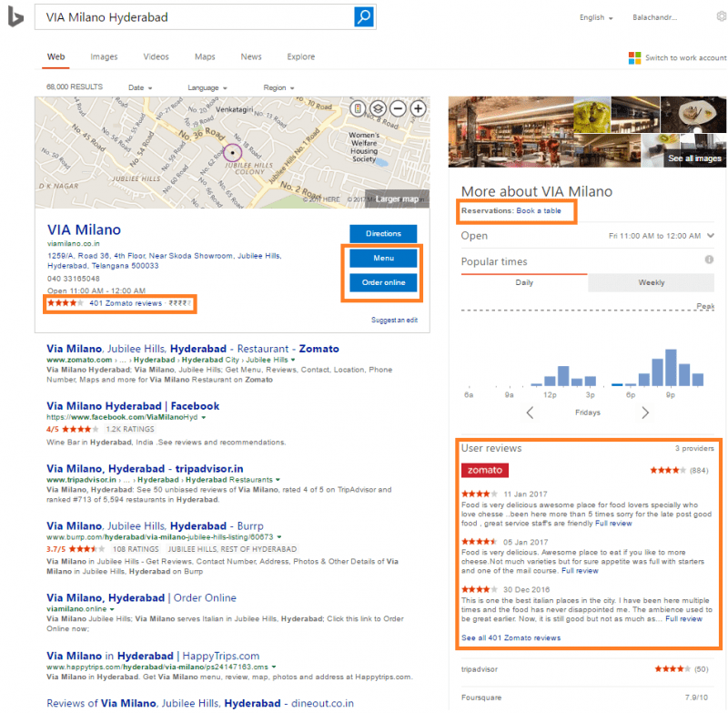Image resolution: width=728 pixels, height=713 pixels.
Task: Click Switch to work account link
Action: pyautogui.click(x=686, y=57)
